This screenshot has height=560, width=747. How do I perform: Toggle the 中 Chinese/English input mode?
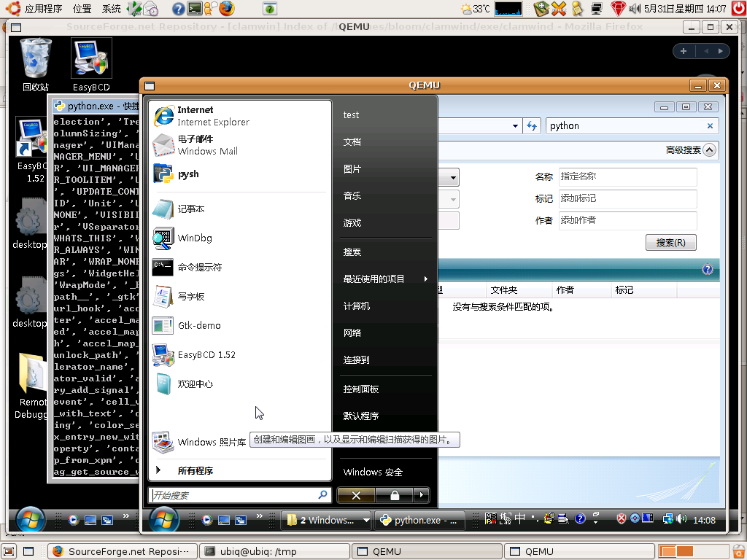(x=519, y=518)
